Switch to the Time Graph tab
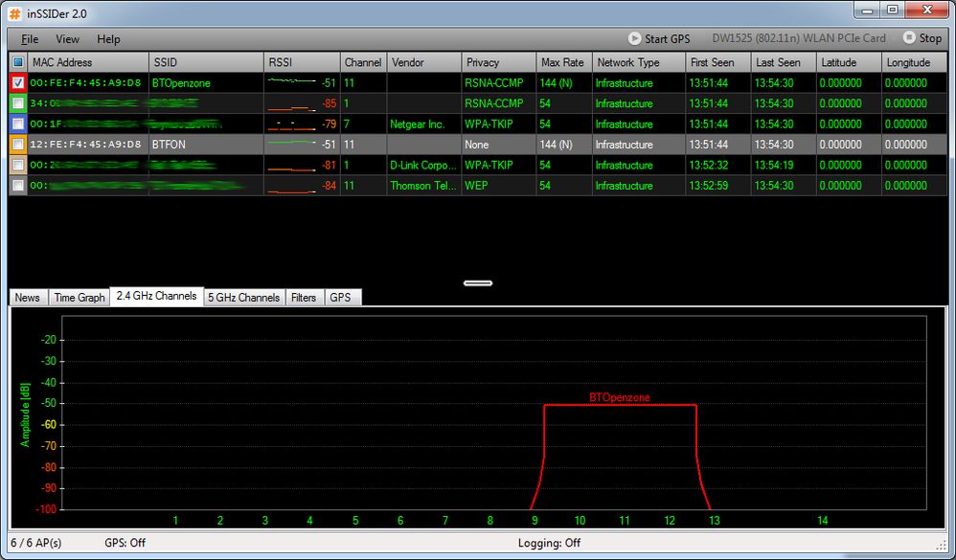This screenshot has height=560, width=956. 80,298
